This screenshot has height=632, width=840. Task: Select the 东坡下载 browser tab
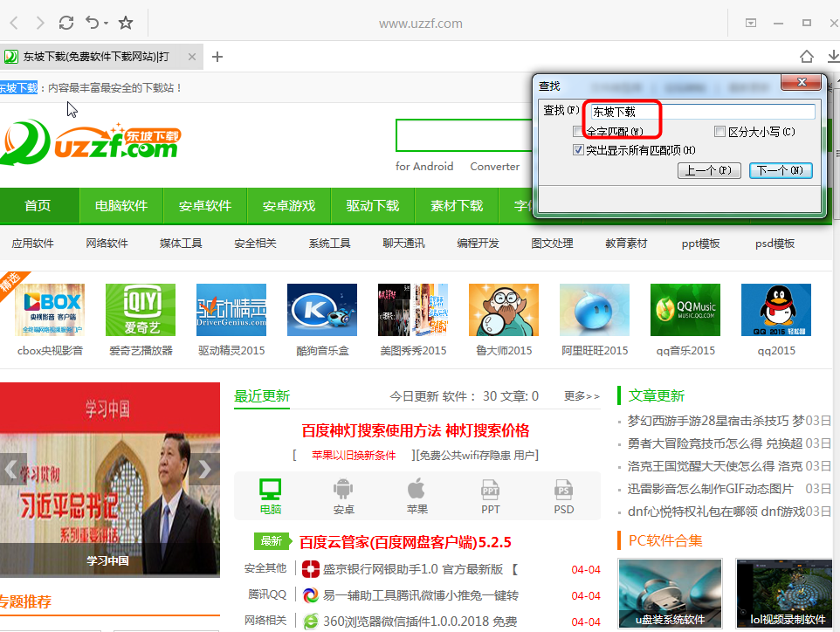point(100,57)
